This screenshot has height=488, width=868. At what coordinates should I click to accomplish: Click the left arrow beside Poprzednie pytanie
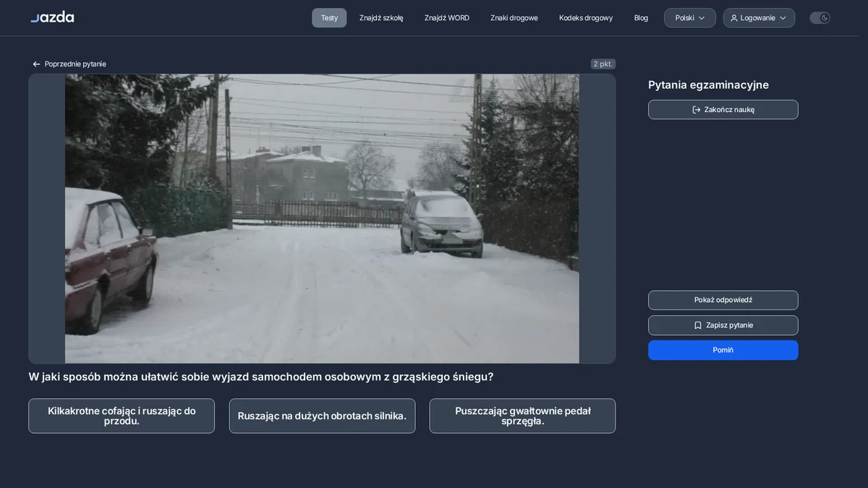[36, 64]
